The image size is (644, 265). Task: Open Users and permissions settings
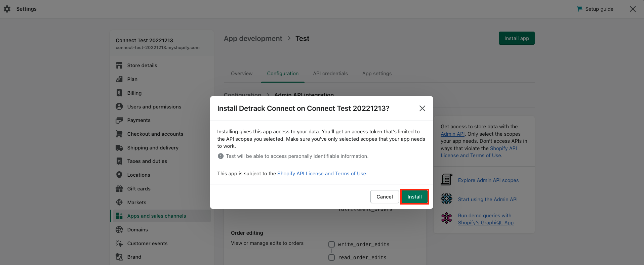tap(154, 107)
